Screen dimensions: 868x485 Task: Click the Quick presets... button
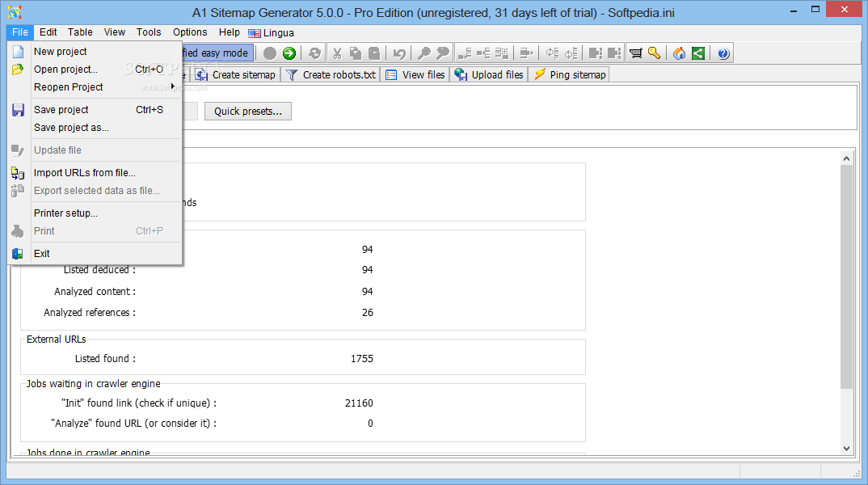(x=248, y=112)
